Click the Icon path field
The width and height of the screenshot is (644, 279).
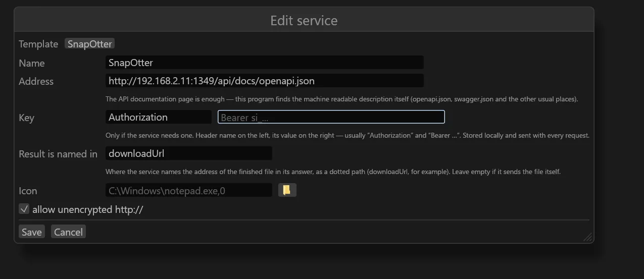pyautogui.click(x=189, y=190)
